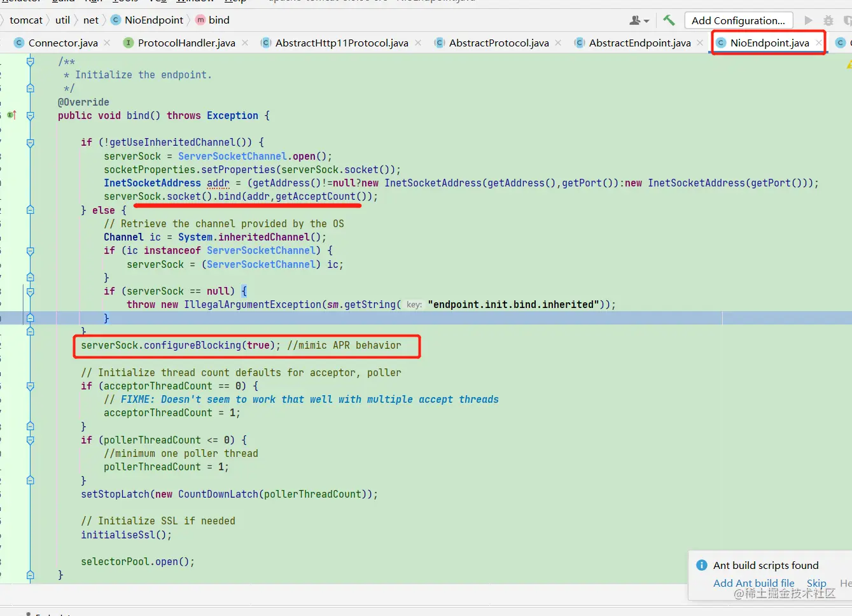852x616 pixels.
Task: Switch to the ProtocolHandler.java tab
Action: pyautogui.click(x=186, y=43)
